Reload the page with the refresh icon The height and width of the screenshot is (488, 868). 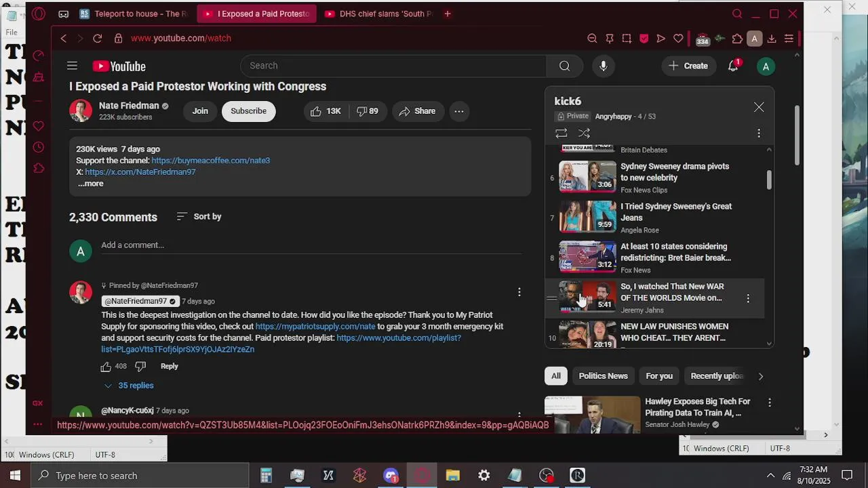97,39
